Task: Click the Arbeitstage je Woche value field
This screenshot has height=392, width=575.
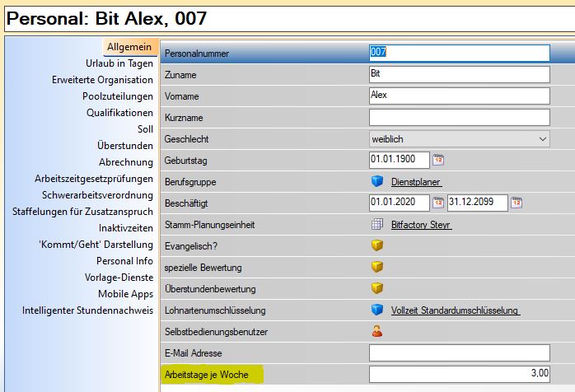Action: click(x=458, y=374)
